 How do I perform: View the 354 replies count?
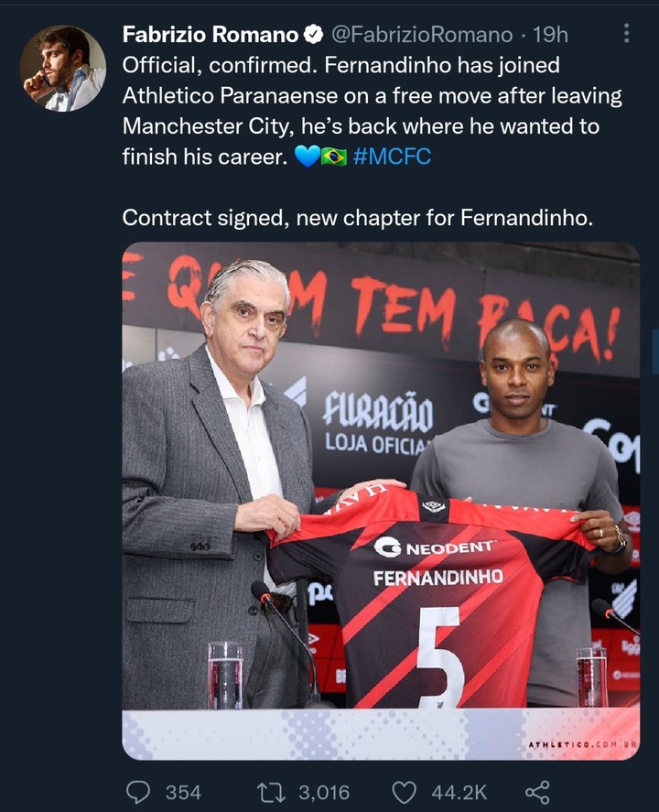(183, 793)
